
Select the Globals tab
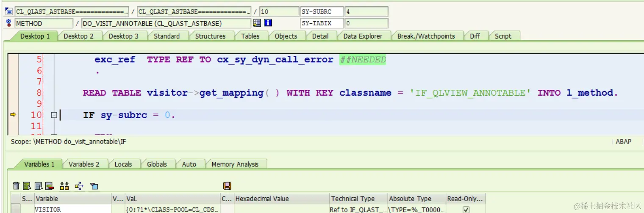tap(157, 164)
